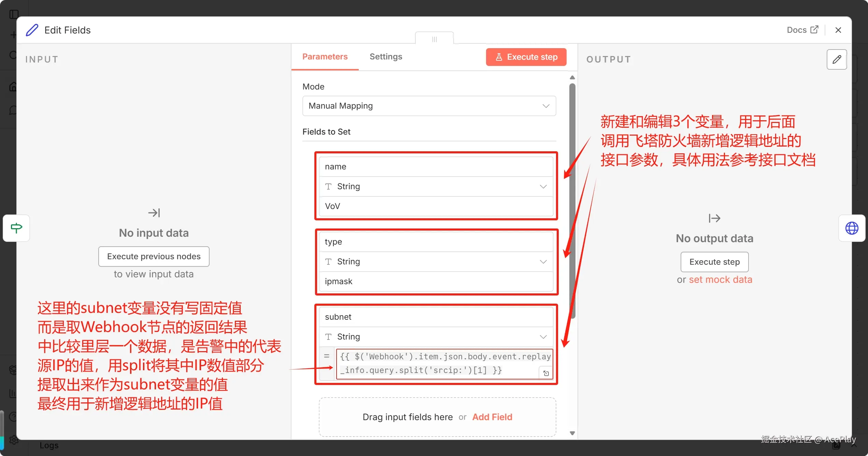Open the Mode Manual Mapping dropdown
868x456 pixels.
coord(429,106)
